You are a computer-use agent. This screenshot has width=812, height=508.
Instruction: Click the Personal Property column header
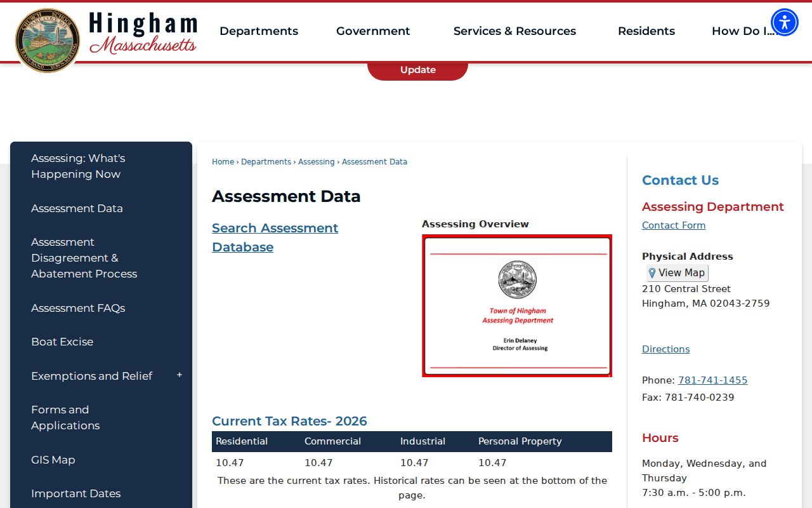[520, 441]
